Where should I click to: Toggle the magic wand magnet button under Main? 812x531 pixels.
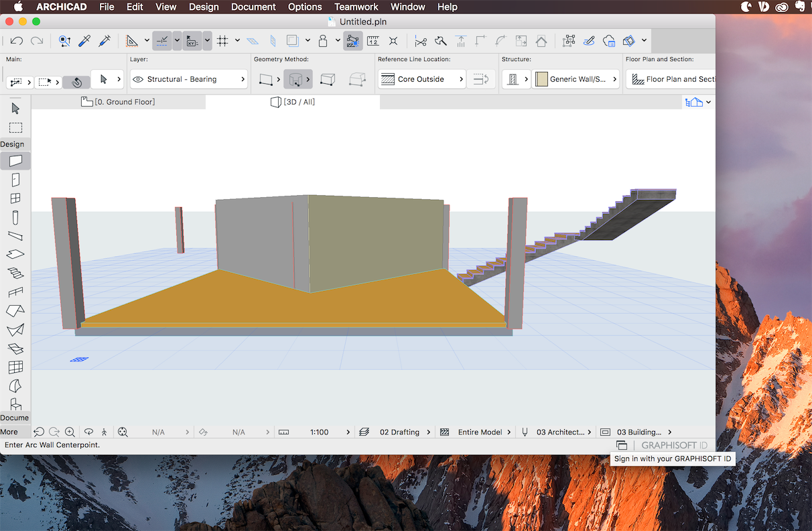[x=76, y=82]
